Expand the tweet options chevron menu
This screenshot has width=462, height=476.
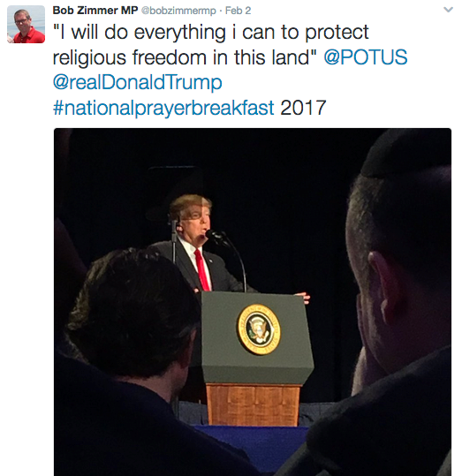tap(449, 10)
